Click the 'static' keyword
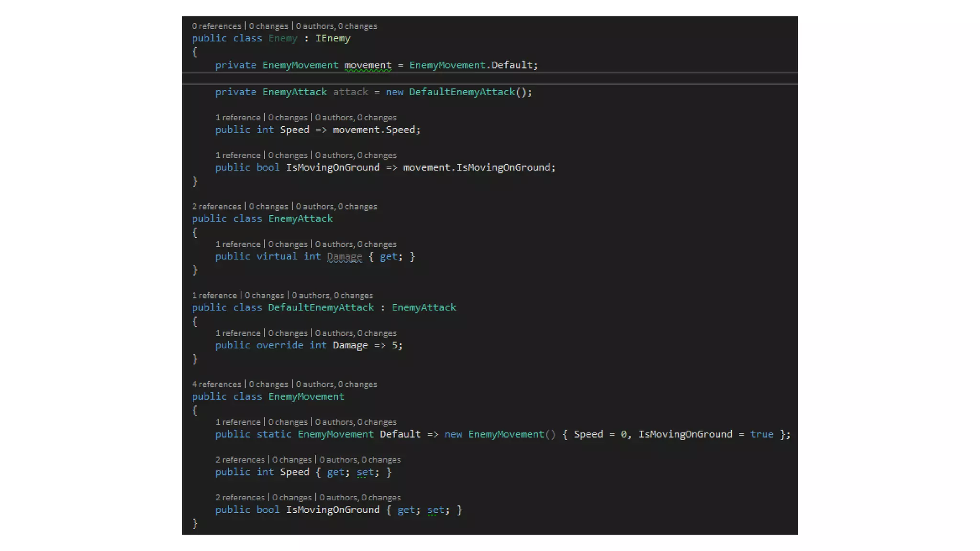980x551 pixels. (x=274, y=434)
